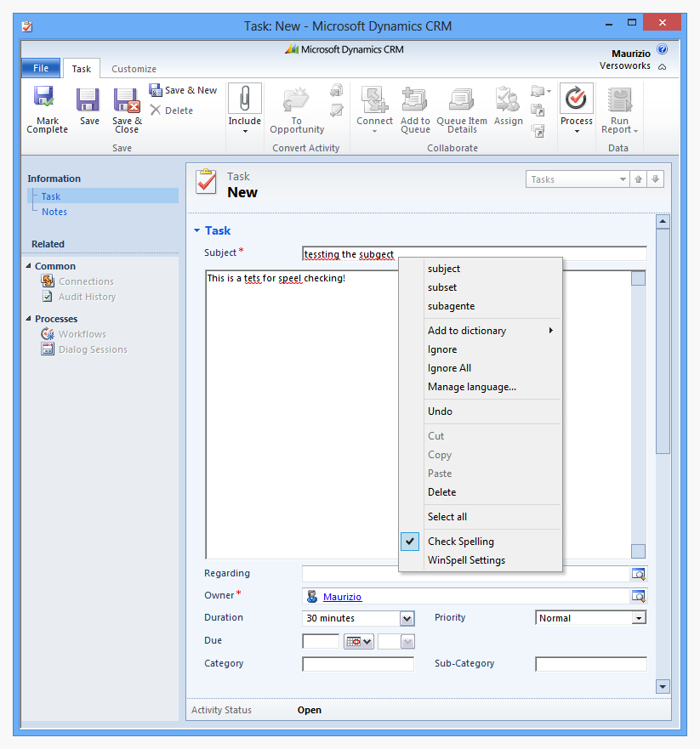Image resolution: width=700 pixels, height=749 pixels.
Task: Open the Duration 30 minutes dropdown
Action: (x=407, y=619)
